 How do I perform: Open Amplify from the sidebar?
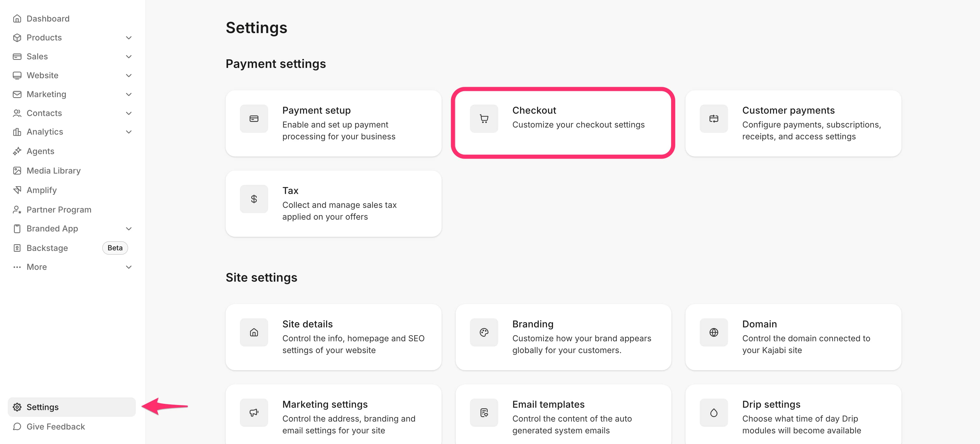(41, 190)
